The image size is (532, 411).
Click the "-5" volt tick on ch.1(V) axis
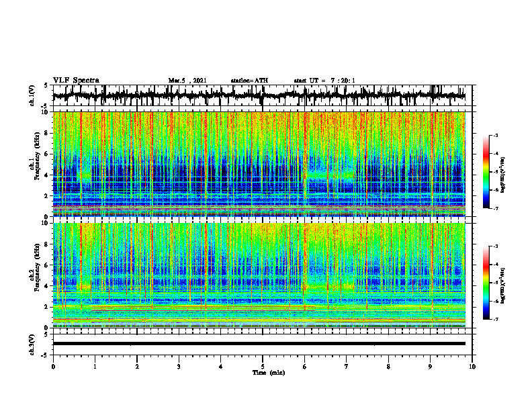point(45,106)
